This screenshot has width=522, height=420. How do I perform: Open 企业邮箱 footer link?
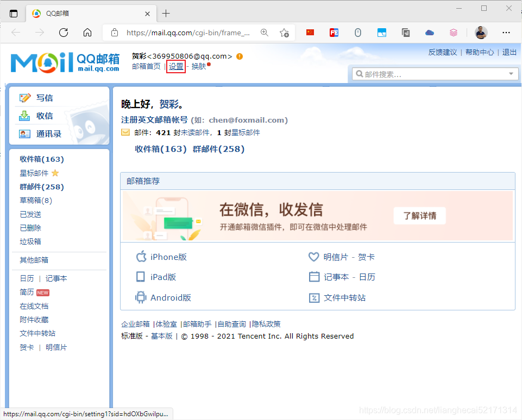click(x=135, y=324)
